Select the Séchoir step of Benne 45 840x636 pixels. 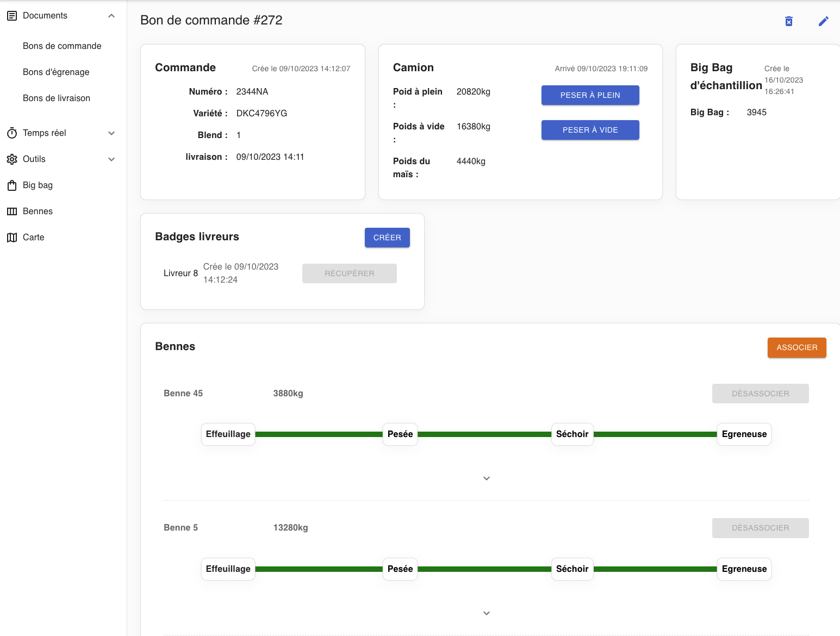572,434
